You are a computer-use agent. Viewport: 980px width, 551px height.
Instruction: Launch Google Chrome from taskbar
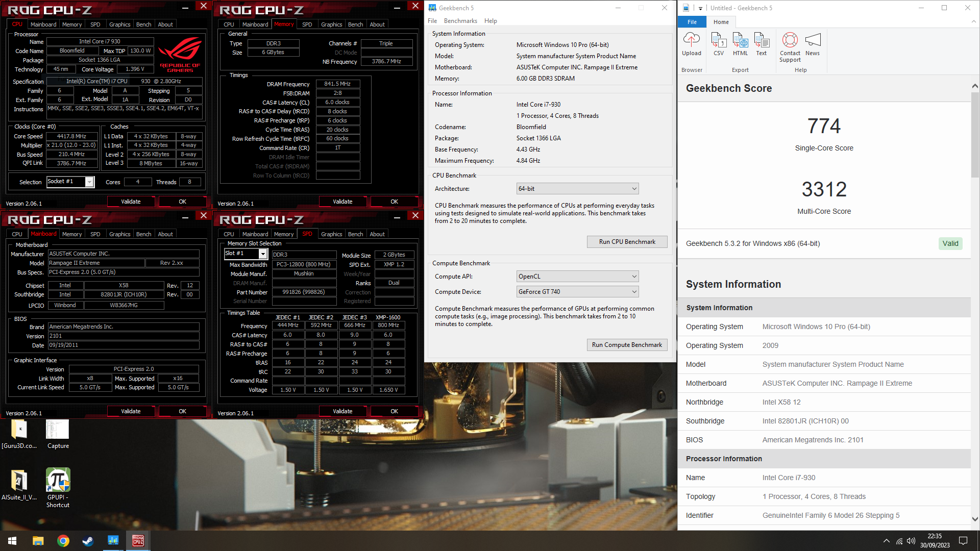pyautogui.click(x=63, y=541)
